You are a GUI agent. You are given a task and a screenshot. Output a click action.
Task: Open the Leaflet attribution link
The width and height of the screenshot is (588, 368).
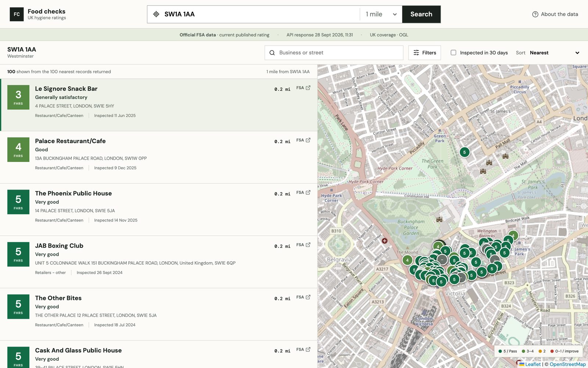530,364
